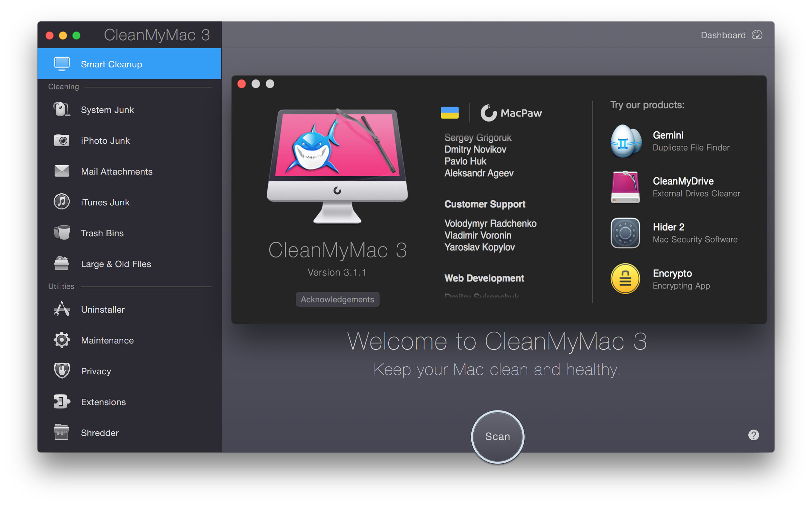This screenshot has width=812, height=506.
Task: Click the Dashboard gauge icon
Action: [x=757, y=35]
